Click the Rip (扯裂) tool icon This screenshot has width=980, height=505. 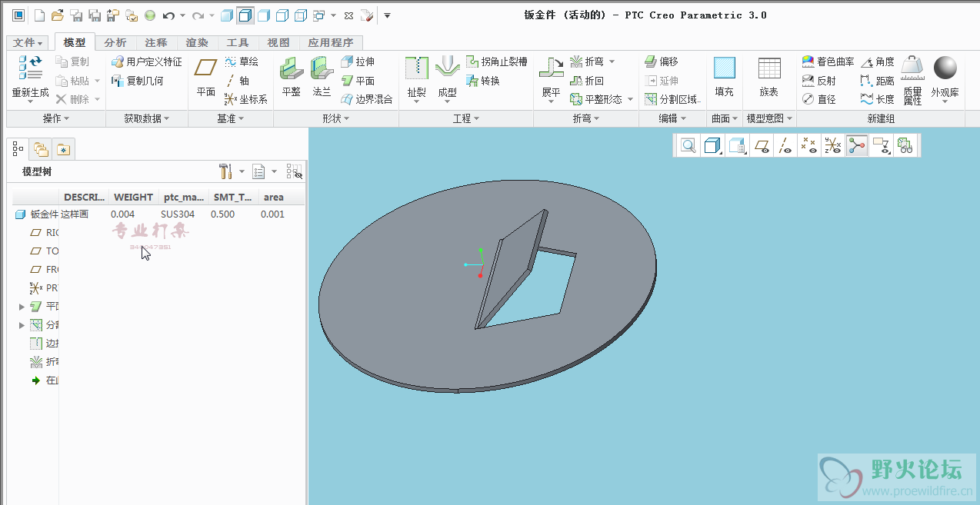416,68
